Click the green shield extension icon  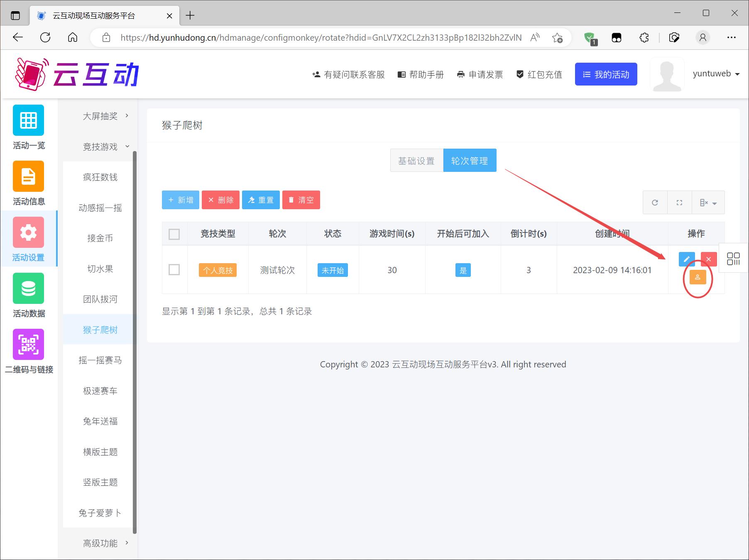pos(590,38)
